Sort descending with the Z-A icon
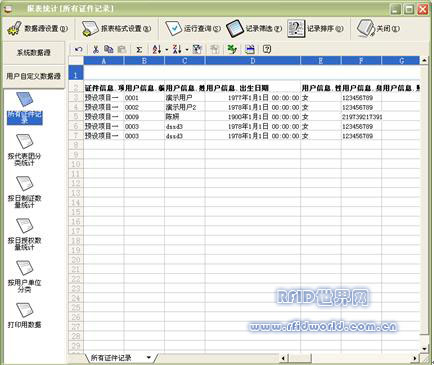 [177, 50]
